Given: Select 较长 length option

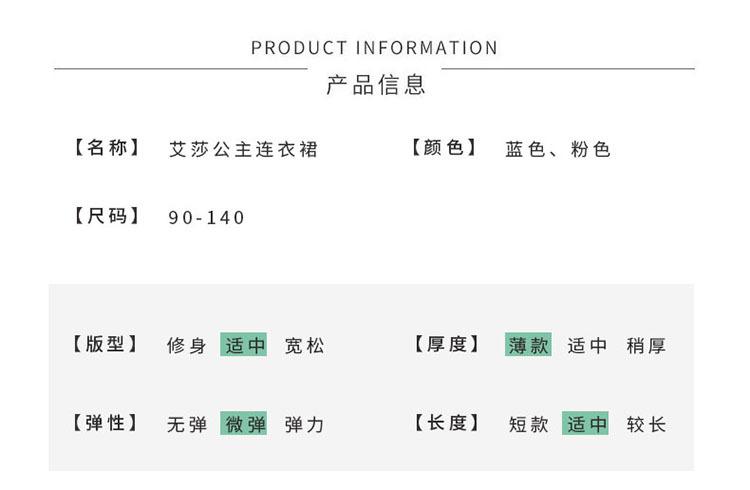Looking at the screenshot, I should point(646,424).
